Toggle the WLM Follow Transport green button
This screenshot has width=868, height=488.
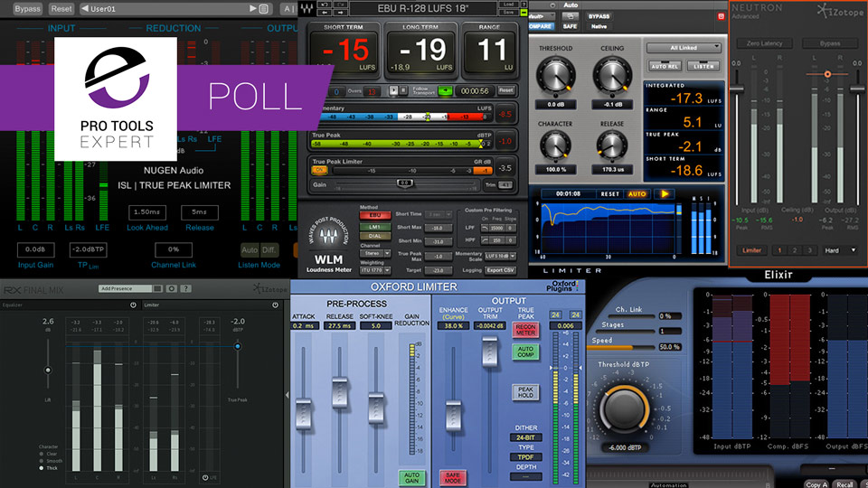pyautogui.click(x=445, y=90)
